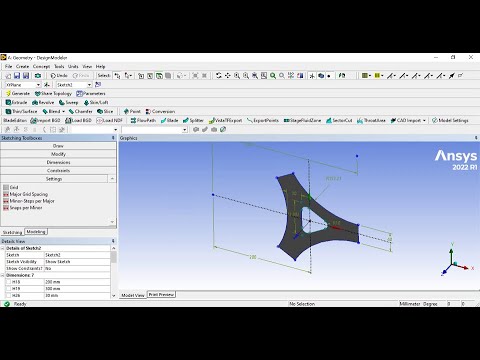Select the Thin/Surface tool

tap(22, 111)
